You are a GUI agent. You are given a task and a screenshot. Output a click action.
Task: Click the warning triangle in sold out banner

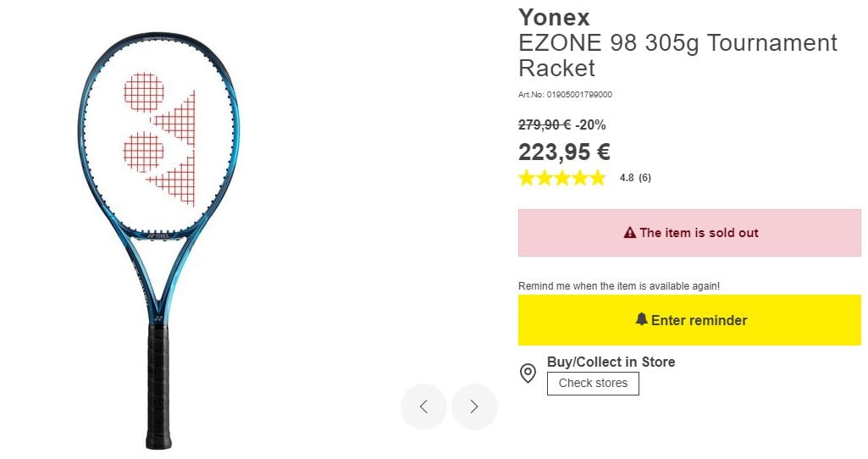(629, 233)
